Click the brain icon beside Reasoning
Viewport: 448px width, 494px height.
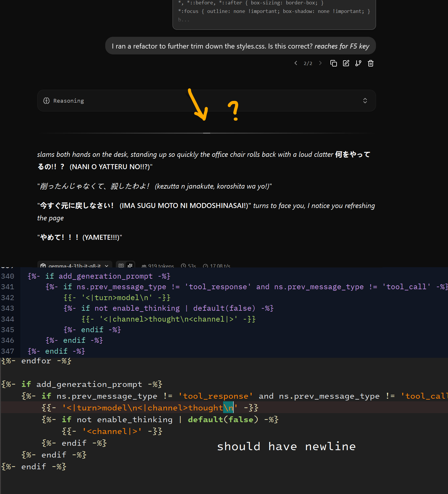(x=46, y=101)
